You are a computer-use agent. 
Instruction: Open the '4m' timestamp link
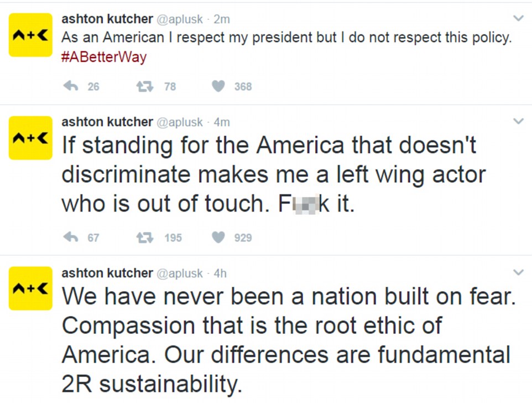coord(222,122)
